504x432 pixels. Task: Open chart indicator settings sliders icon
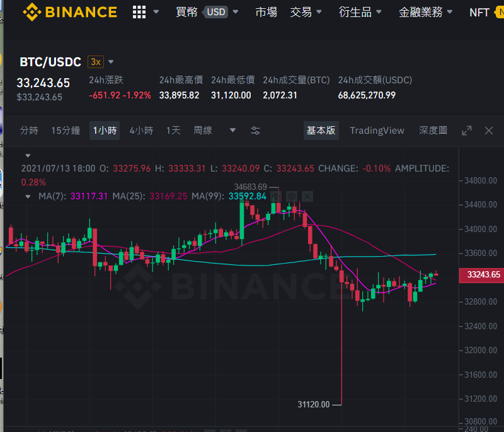click(256, 131)
